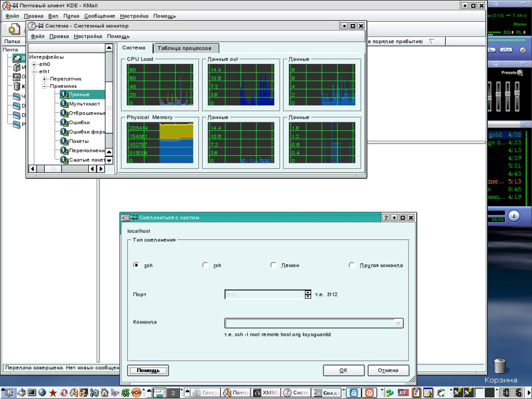Screen dimensions: 532x399
Task: Click the sensor tree scroll-right arrow
Action: (101, 169)
